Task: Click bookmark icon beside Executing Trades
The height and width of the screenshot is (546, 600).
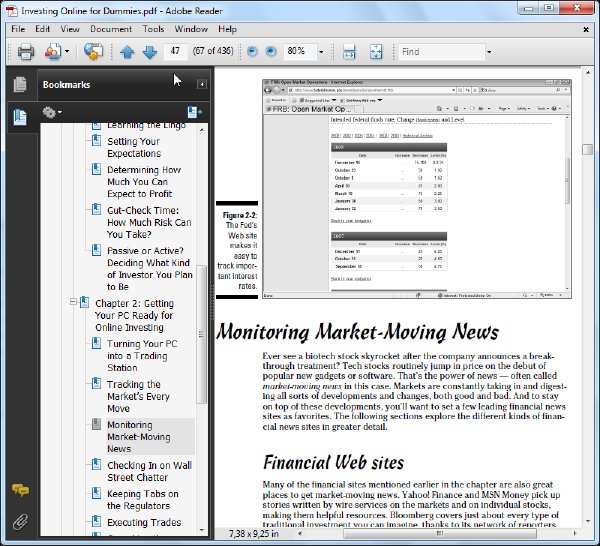Action: click(96, 521)
